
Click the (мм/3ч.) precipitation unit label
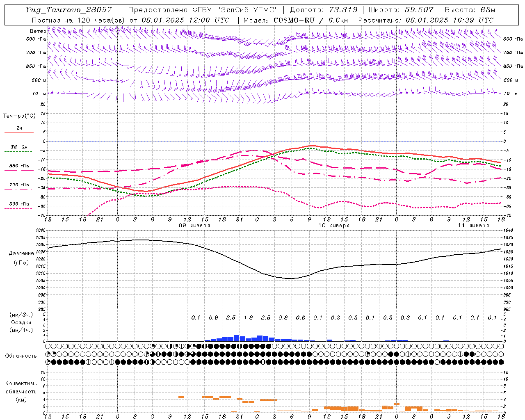click(22, 315)
